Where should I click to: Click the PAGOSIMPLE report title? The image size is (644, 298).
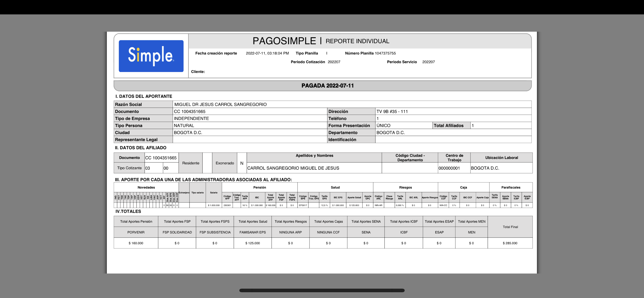(284, 41)
